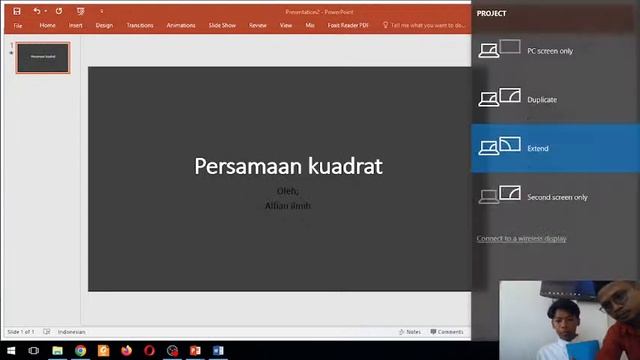The height and width of the screenshot is (360, 640).
Task: Open File Explorer from the taskbar
Action: point(57,351)
